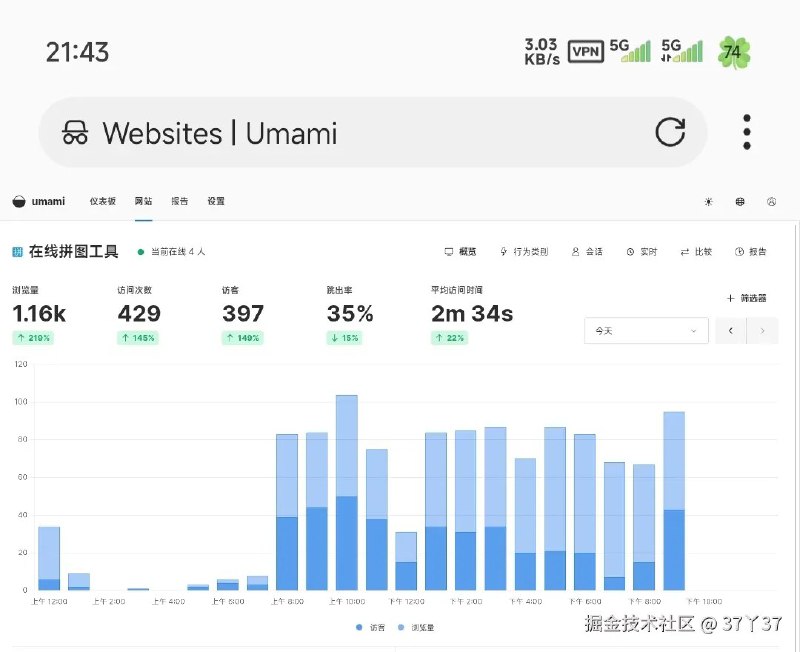800x652 pixels.
Task: Click the left chevron to shift date back
Action: [728, 330]
